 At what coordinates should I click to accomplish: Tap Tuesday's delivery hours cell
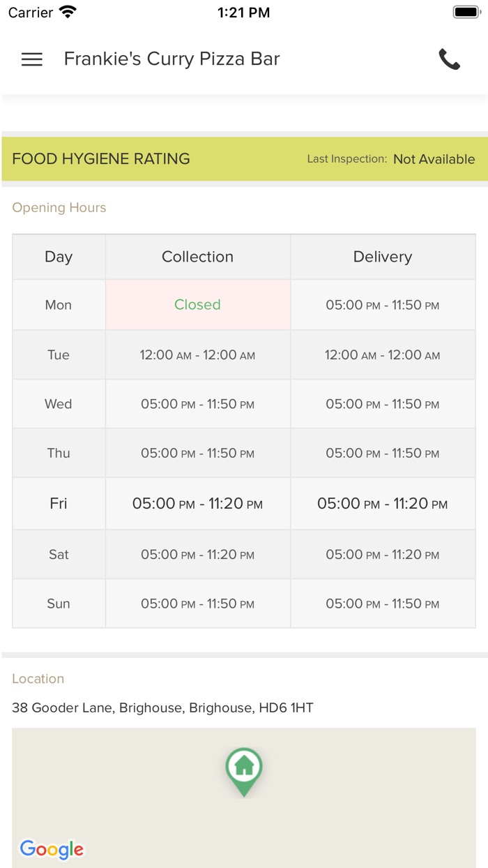(x=383, y=355)
